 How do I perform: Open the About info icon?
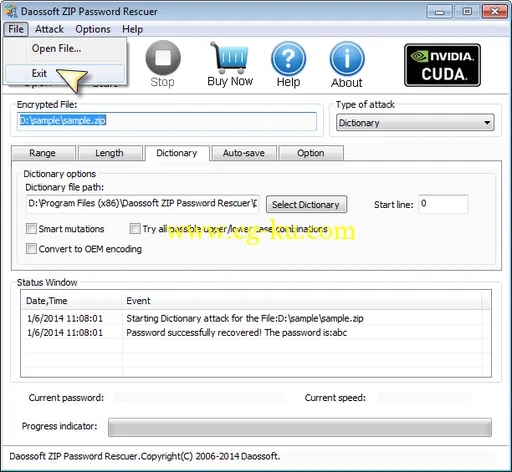pyautogui.click(x=347, y=58)
